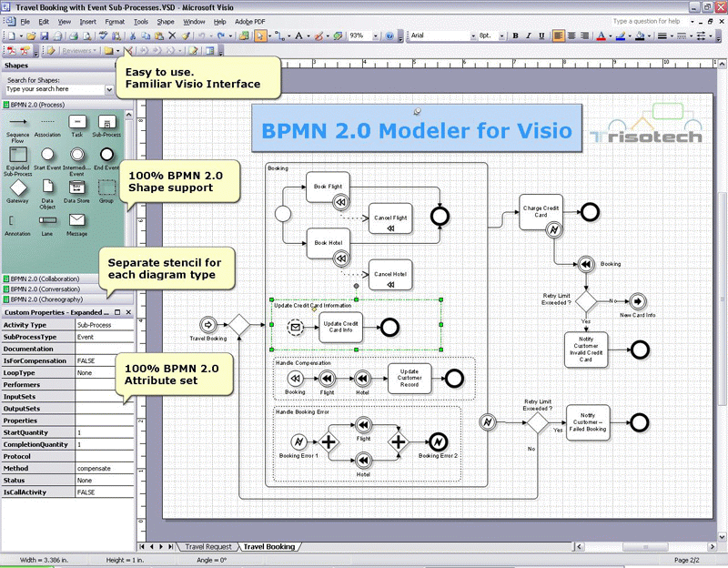Open the File menu
This screenshot has height=568, width=728.
(25, 21)
